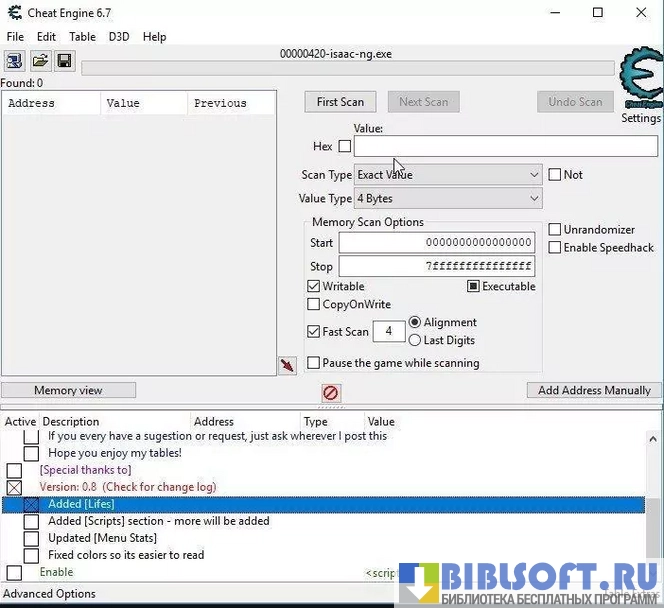Enable the Hex checkbox
664x608 pixels.
pos(345,146)
